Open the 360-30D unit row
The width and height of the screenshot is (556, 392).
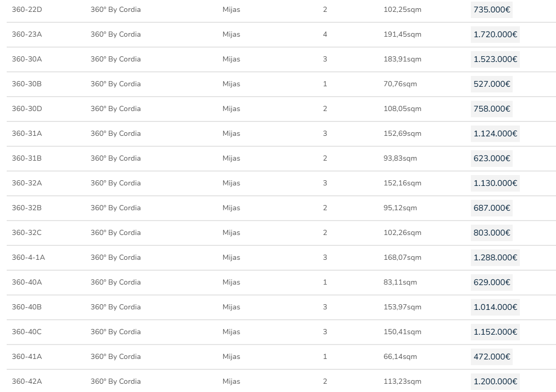(27, 109)
